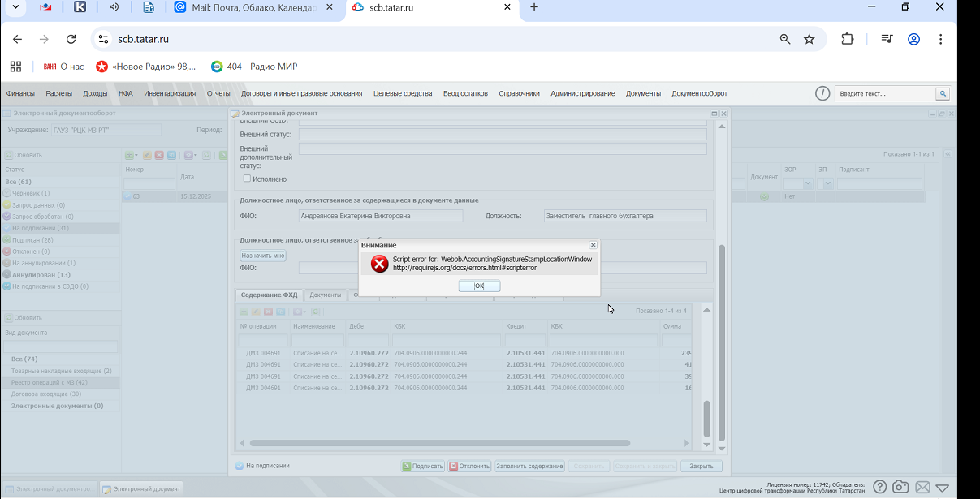980x499 pixels.
Task: Open the Mail: Почта browser tab
Action: (x=253, y=7)
